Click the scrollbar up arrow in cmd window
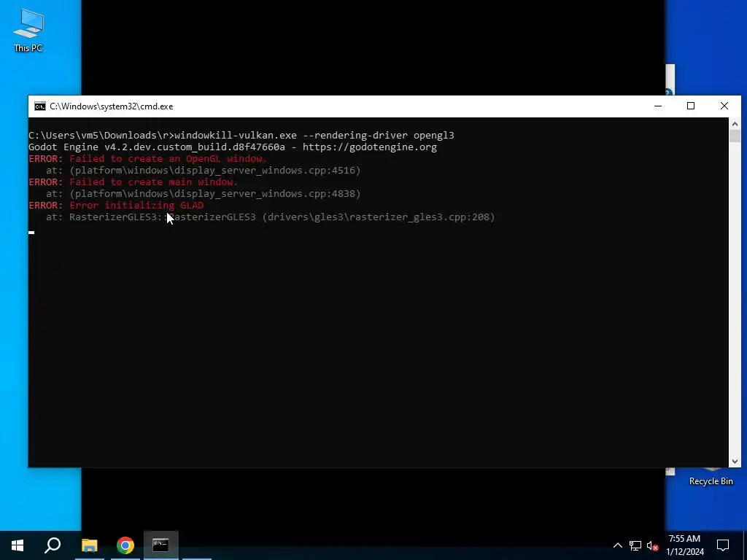The height and width of the screenshot is (560, 747). (735, 124)
